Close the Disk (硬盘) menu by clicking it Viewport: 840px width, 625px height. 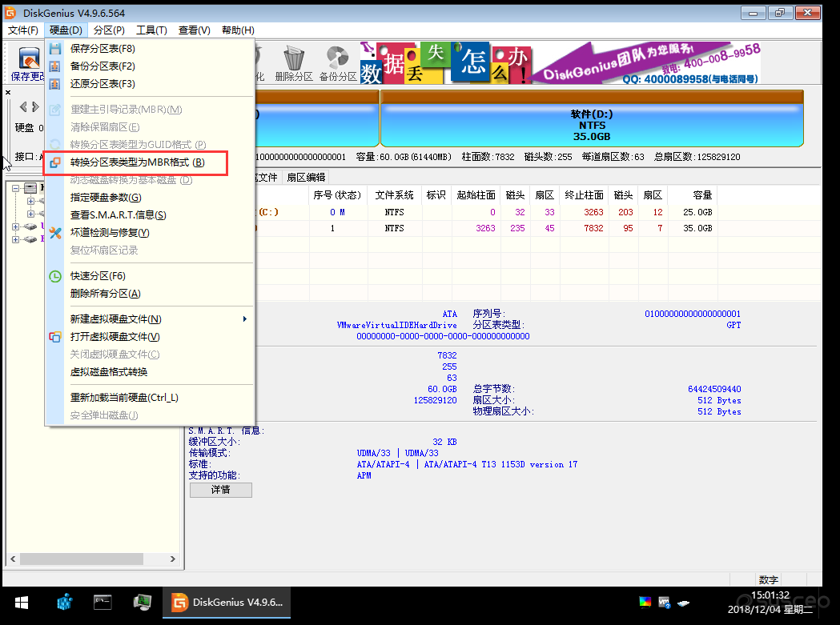(x=66, y=30)
